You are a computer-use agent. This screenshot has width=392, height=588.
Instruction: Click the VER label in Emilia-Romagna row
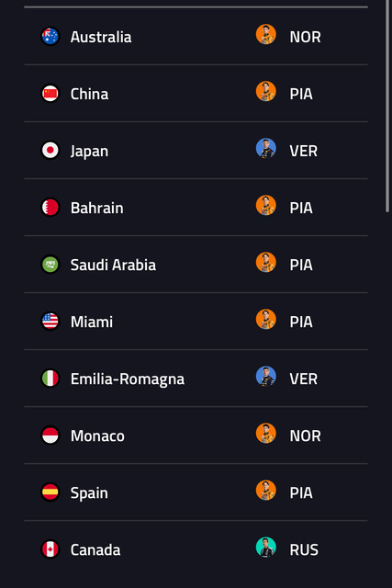[x=303, y=379]
